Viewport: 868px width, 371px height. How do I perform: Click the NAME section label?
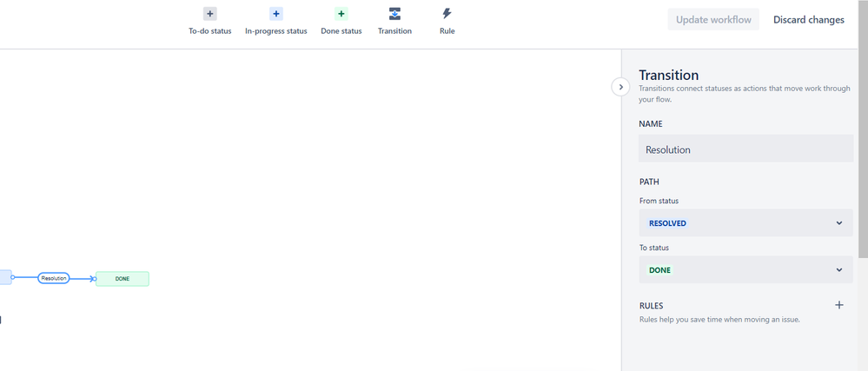[651, 124]
